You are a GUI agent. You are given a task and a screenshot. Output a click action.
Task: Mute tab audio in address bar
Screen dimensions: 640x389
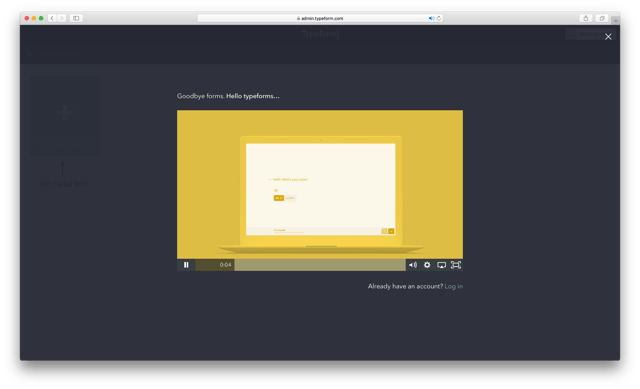(431, 18)
